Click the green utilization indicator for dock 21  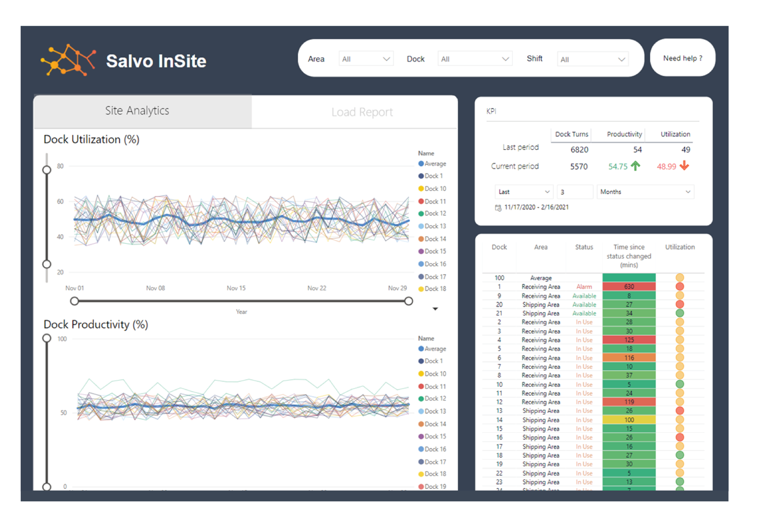680,313
